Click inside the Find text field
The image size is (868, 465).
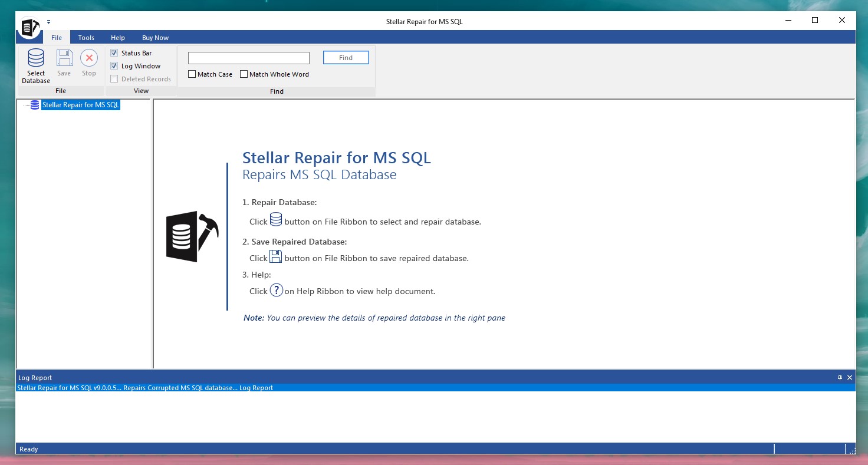tap(249, 58)
